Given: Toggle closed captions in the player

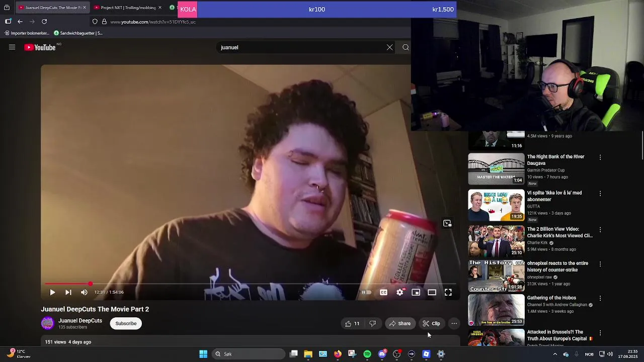Looking at the screenshot, I should coord(383,292).
